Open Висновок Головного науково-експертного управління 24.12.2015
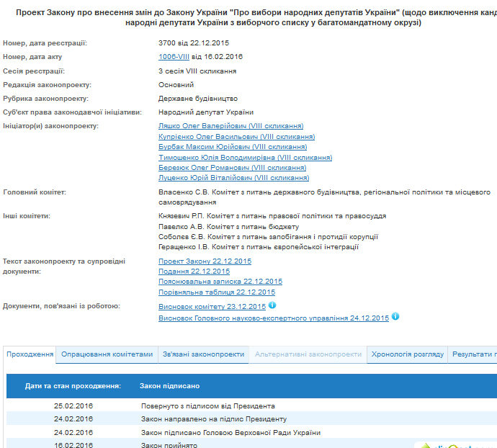 tap(273, 318)
